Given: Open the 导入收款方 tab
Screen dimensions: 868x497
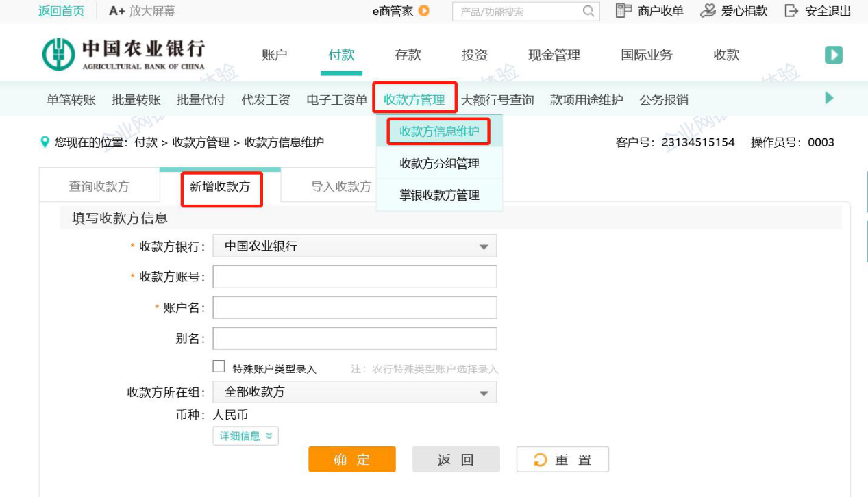Looking at the screenshot, I should (x=340, y=186).
